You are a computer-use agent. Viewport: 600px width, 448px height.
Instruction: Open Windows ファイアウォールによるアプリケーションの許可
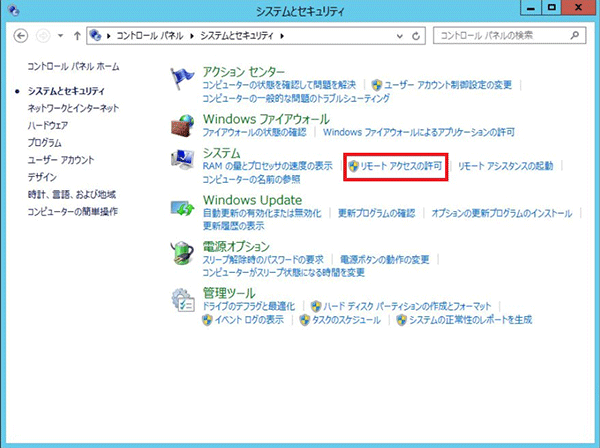click(419, 132)
